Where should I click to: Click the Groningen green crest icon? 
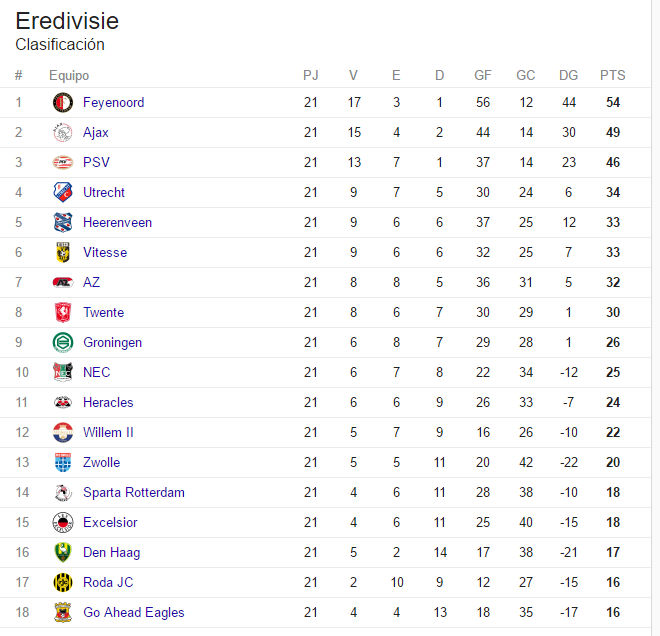point(63,342)
